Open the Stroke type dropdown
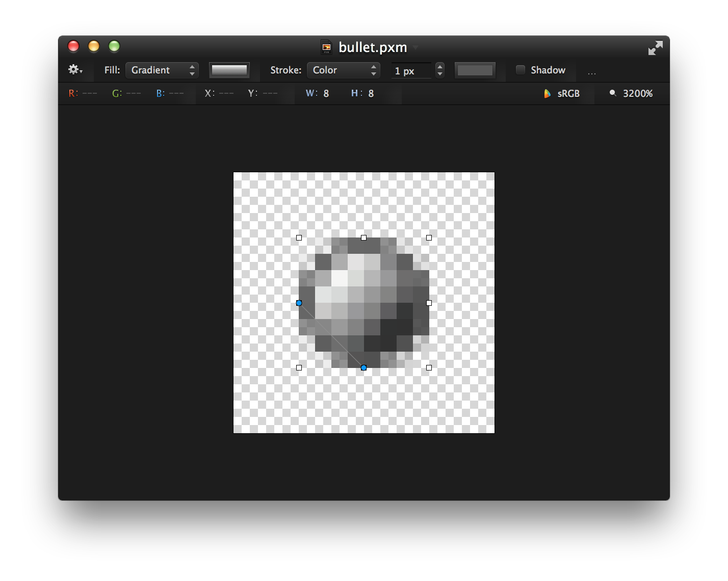The width and height of the screenshot is (728, 581). pyautogui.click(x=343, y=70)
